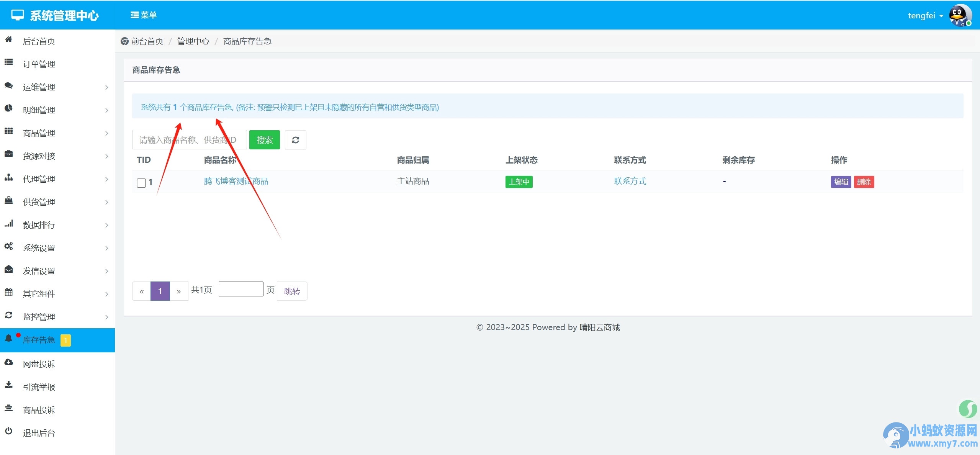
Task: Open the tengfei user dropdown
Action: (925, 15)
